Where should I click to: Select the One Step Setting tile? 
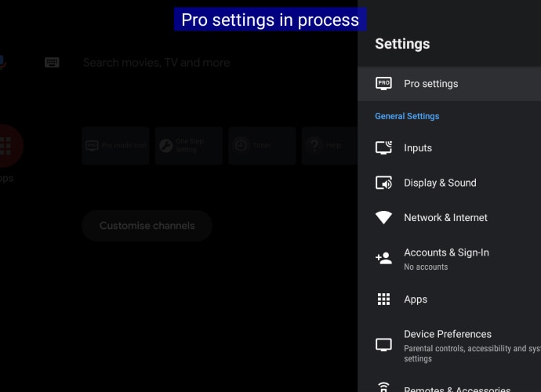click(189, 145)
